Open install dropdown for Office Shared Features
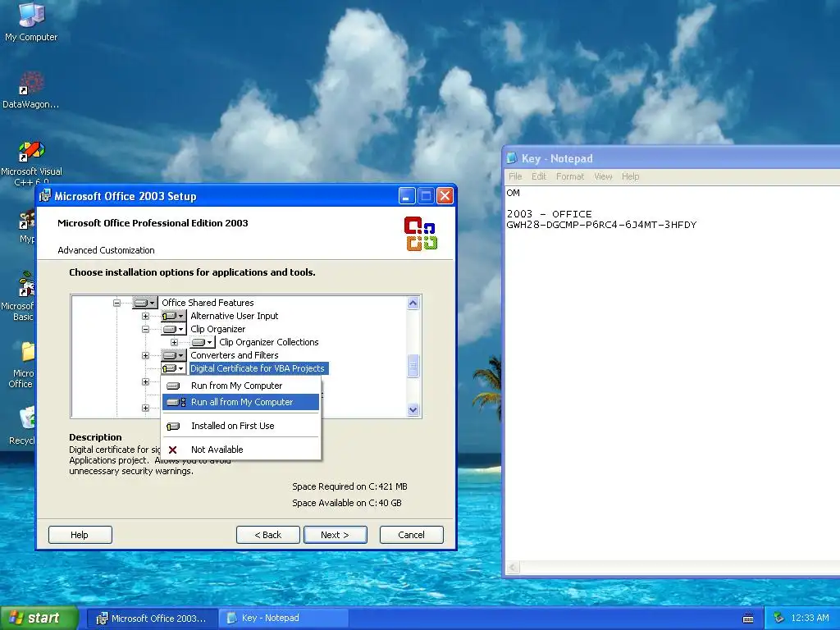 point(144,303)
